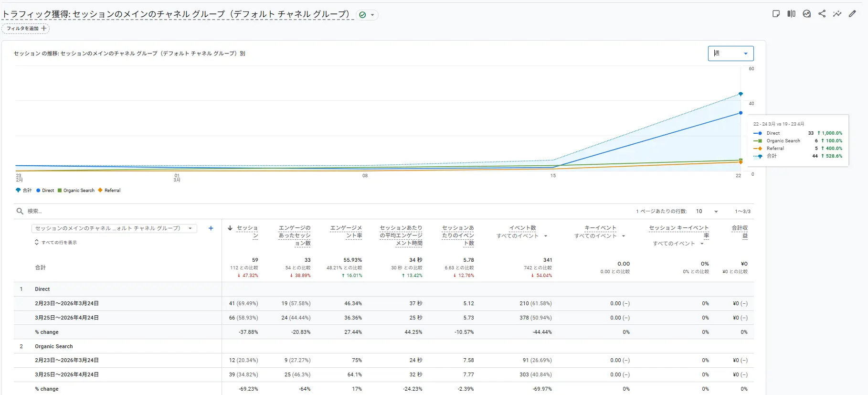Open the 週 granularity dropdown
This screenshot has width=868, height=395.
730,53
